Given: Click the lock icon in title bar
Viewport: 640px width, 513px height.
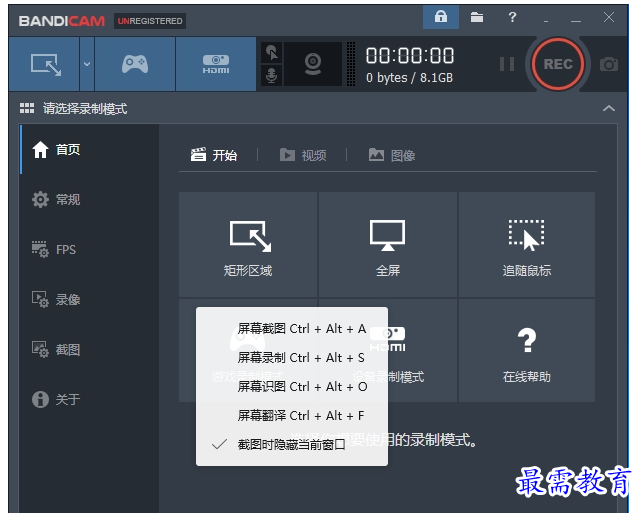Looking at the screenshot, I should click(441, 17).
